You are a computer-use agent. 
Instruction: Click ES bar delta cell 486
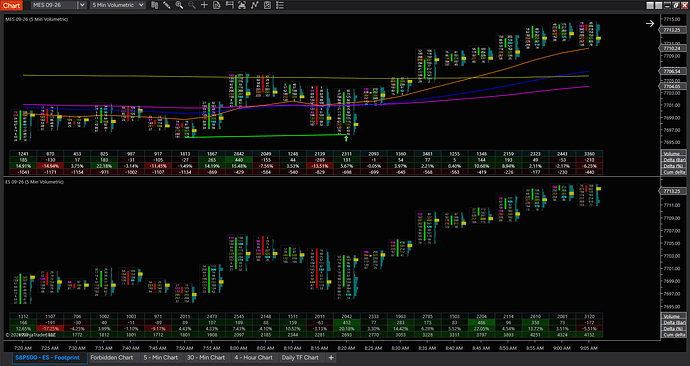coord(481,322)
